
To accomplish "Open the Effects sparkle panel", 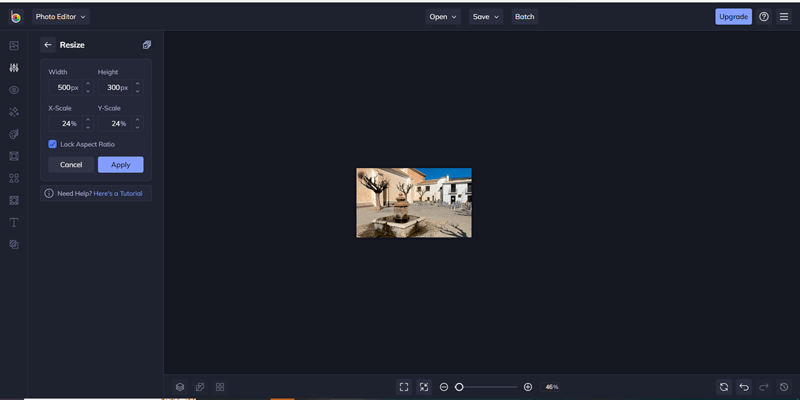I will tap(14, 112).
